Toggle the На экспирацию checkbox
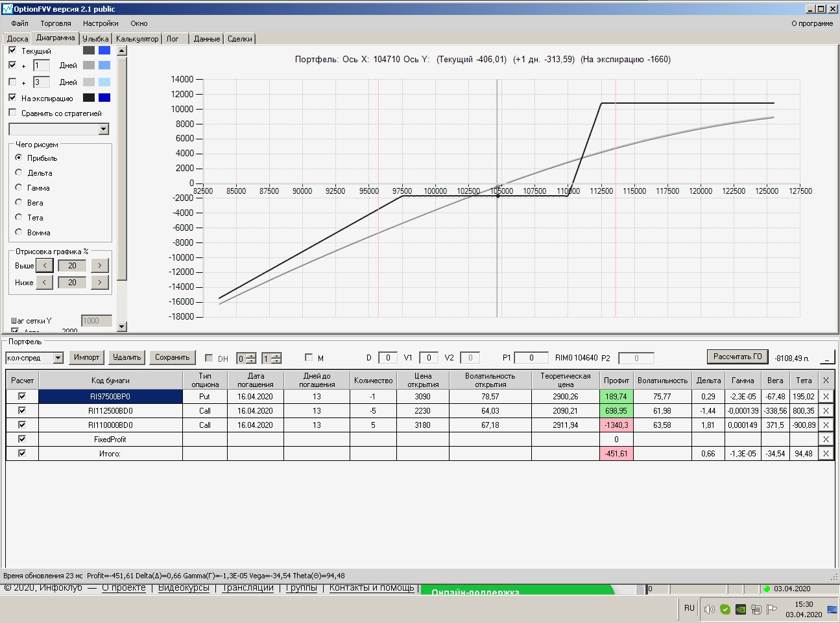The width and height of the screenshot is (840, 623). click(x=12, y=97)
